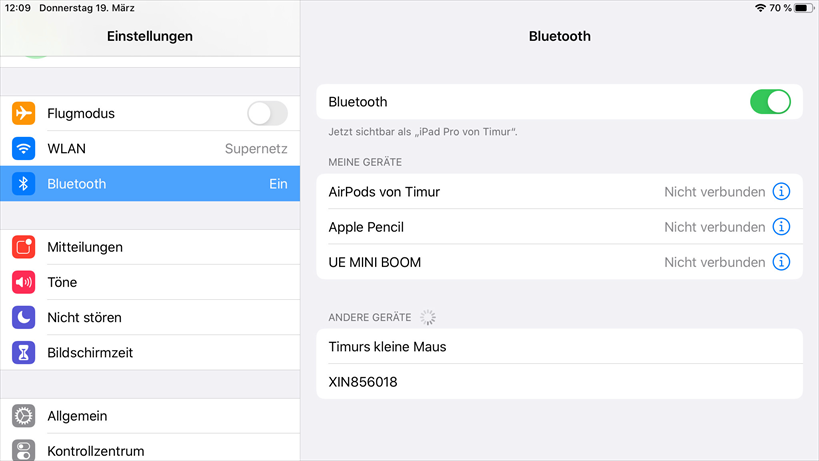
Task: Tap the Flugmodus airplane icon
Action: 24,114
